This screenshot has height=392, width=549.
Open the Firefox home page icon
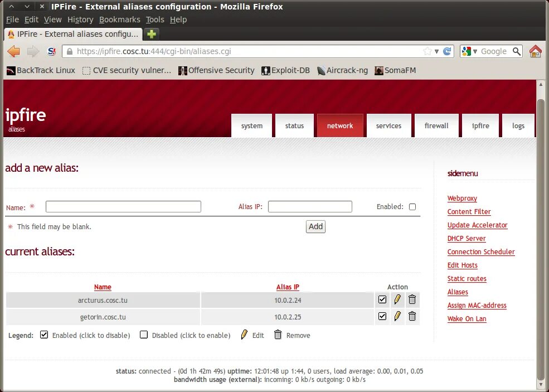[536, 51]
